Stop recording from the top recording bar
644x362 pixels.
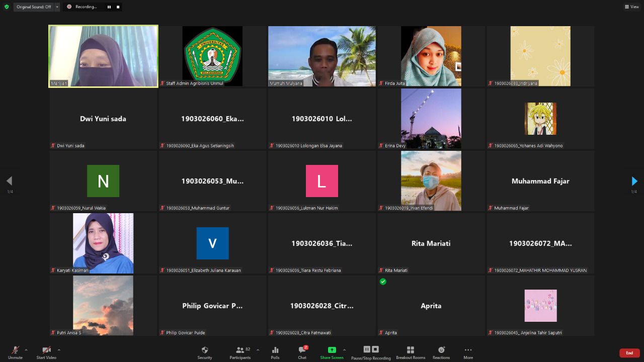118,7
